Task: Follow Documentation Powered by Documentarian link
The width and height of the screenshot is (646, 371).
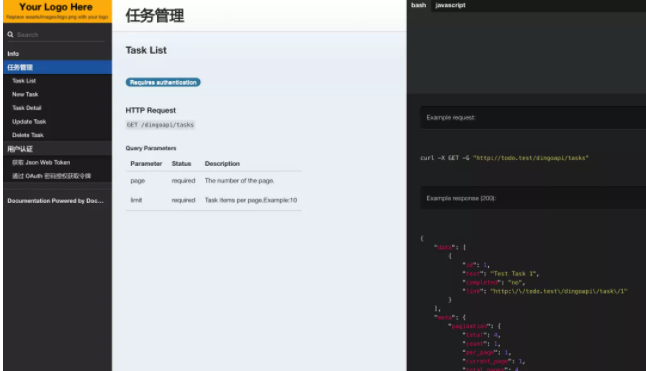Action: coord(56,201)
